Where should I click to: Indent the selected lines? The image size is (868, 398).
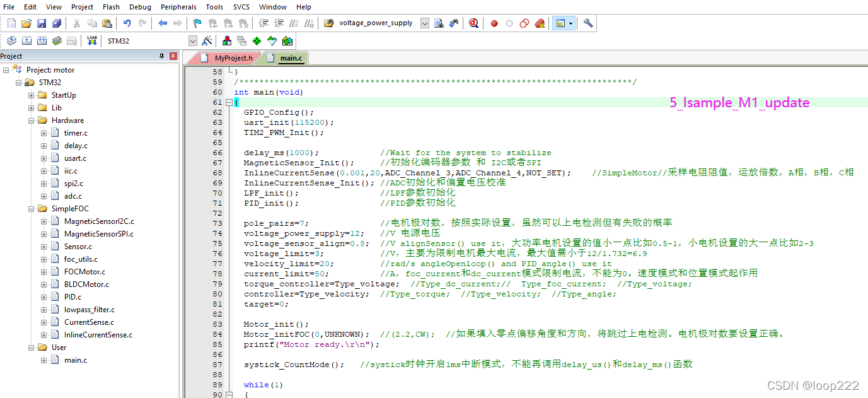(x=263, y=23)
